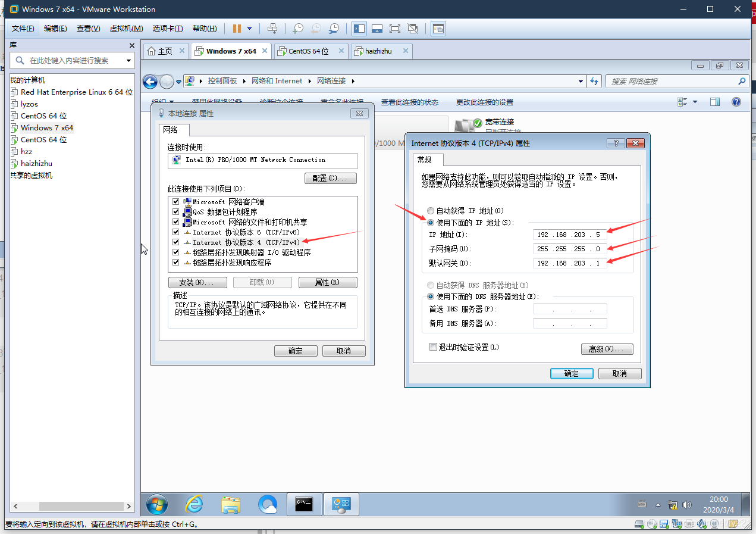The height and width of the screenshot is (534, 756).
Task: Uncheck Microsoft 网络客户端 item
Action: (x=175, y=202)
